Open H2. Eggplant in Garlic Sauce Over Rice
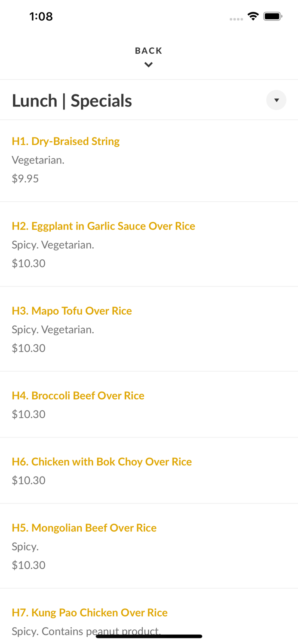The height and width of the screenshot is (644, 298). click(x=103, y=226)
